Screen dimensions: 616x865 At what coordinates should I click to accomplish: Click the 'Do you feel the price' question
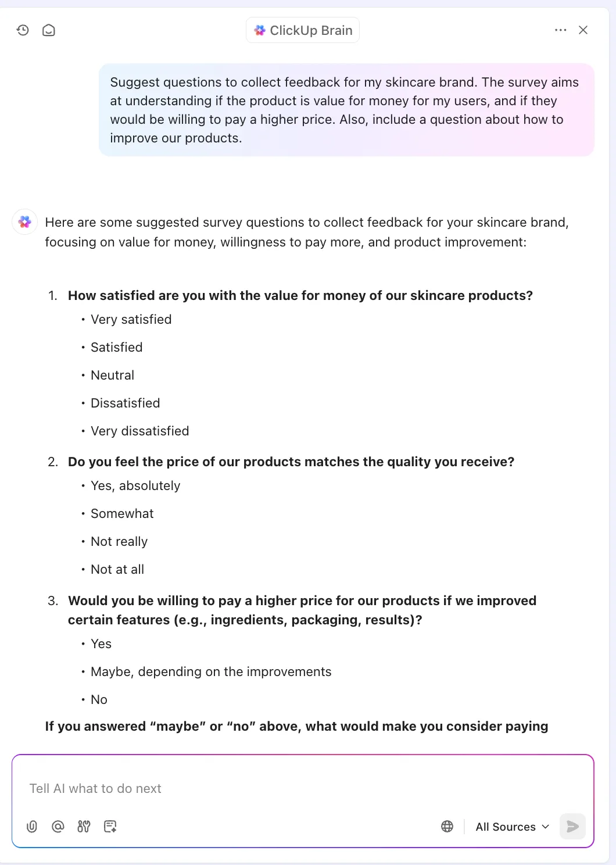pos(291,462)
